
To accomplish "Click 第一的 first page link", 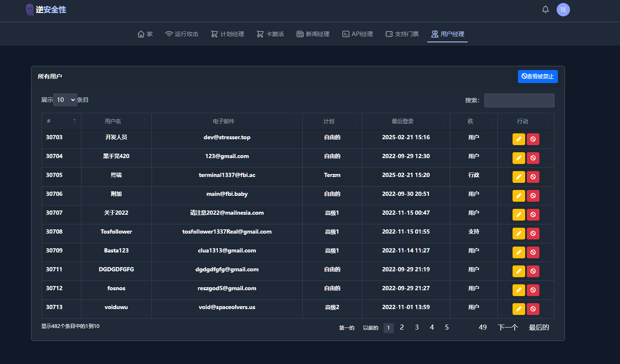I will point(347,328).
